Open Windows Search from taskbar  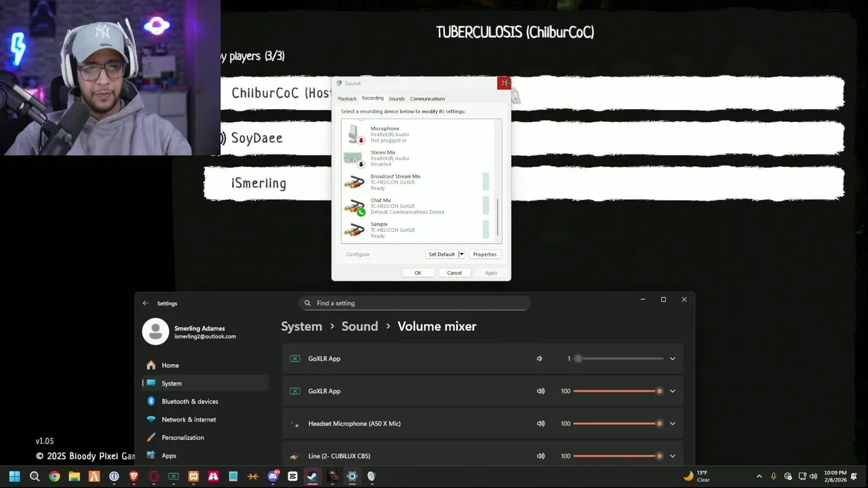(35, 476)
